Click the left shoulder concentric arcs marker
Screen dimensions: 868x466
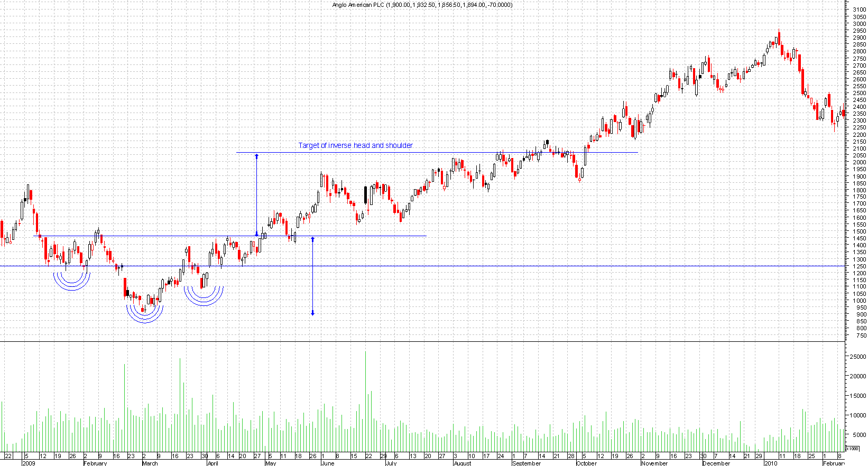(x=72, y=281)
